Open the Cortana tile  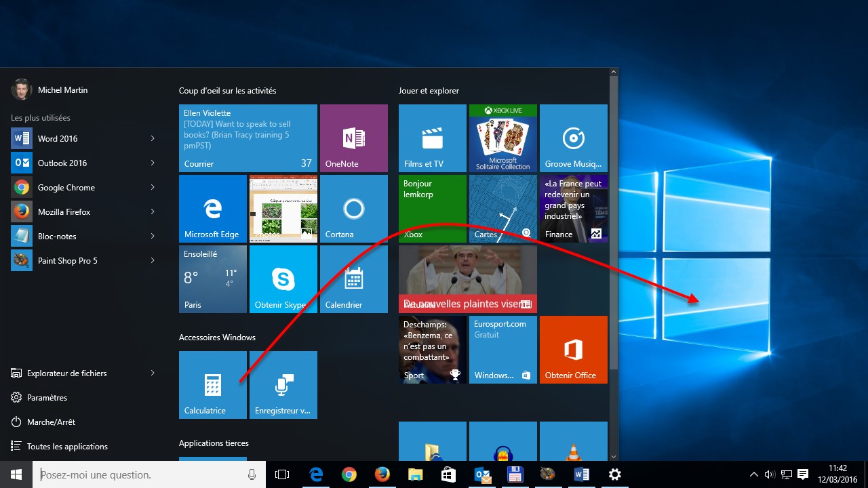coord(353,208)
